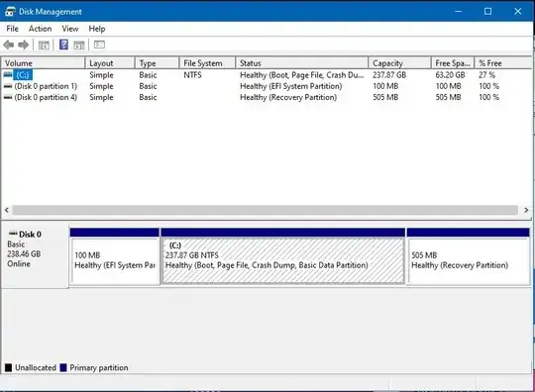Click the Healthy (Recovery Partition) status in list

pos(288,97)
